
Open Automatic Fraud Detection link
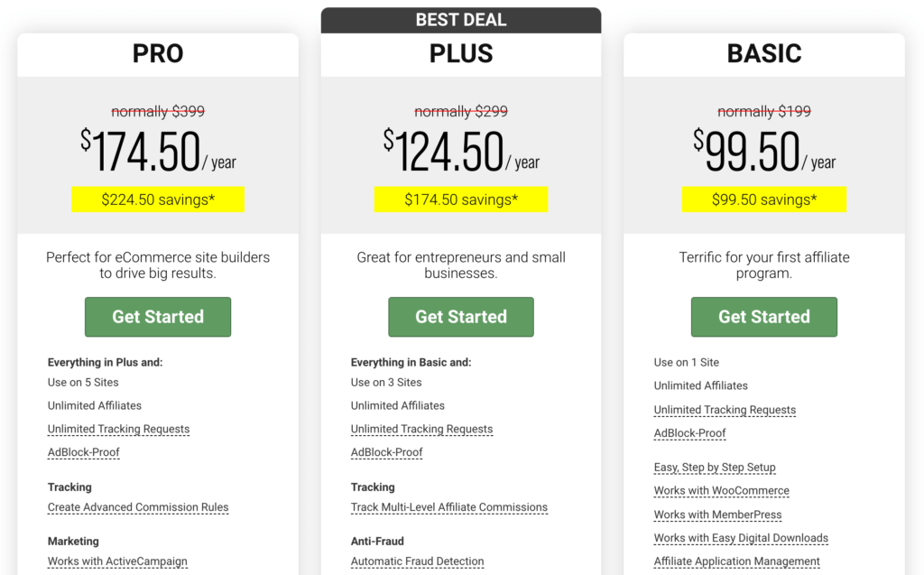pos(417,561)
